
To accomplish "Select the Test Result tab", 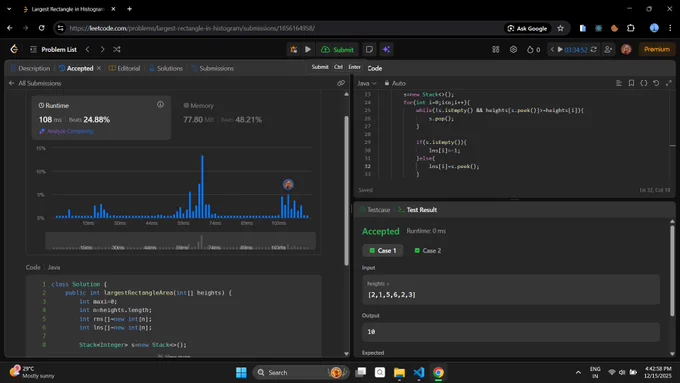I will [x=417, y=210].
